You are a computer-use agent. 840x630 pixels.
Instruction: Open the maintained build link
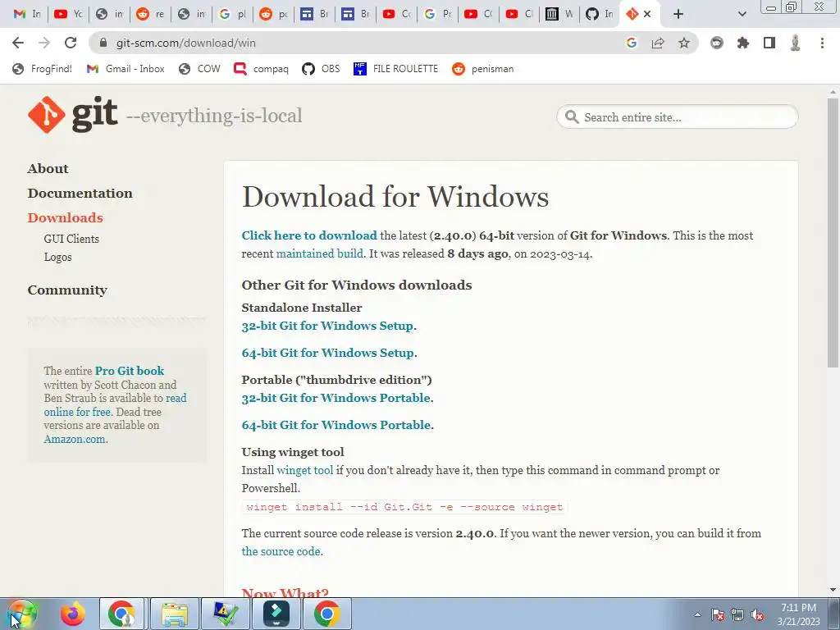click(x=319, y=253)
